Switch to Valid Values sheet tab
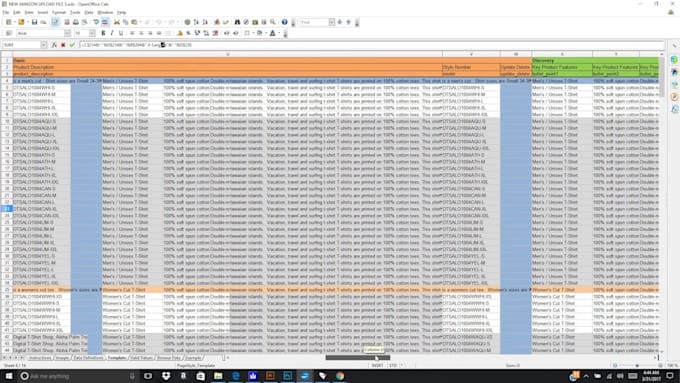This screenshot has width=680, height=383. coord(141,358)
